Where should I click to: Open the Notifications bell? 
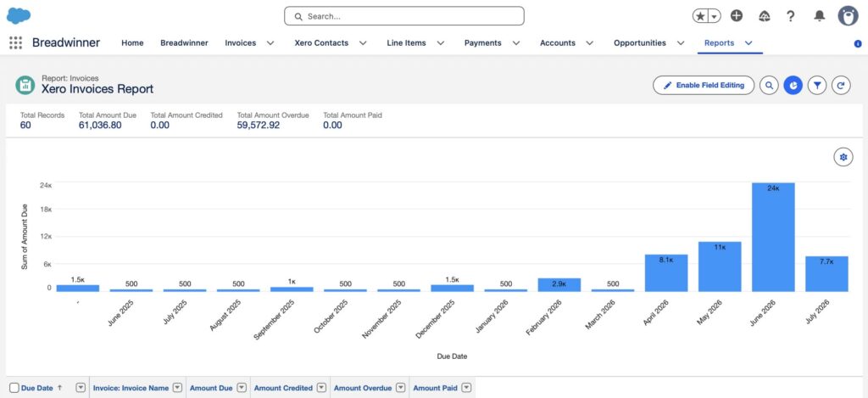(x=820, y=16)
